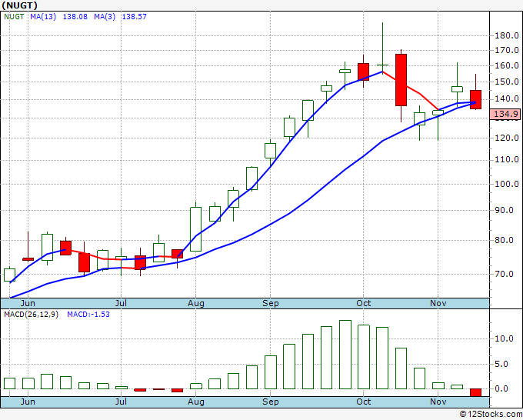Image resolution: width=523 pixels, height=420 pixels.
Task: Click the 100.0 price axis label
Action: pos(506,184)
